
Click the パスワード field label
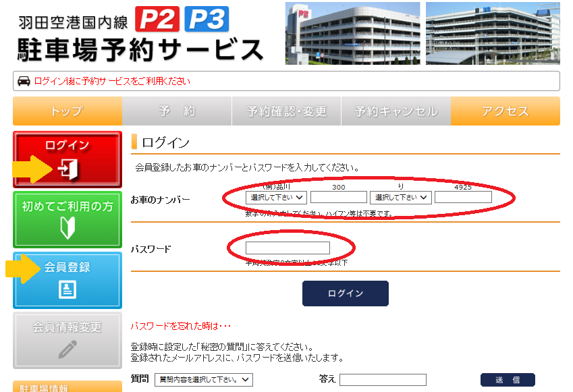(151, 249)
